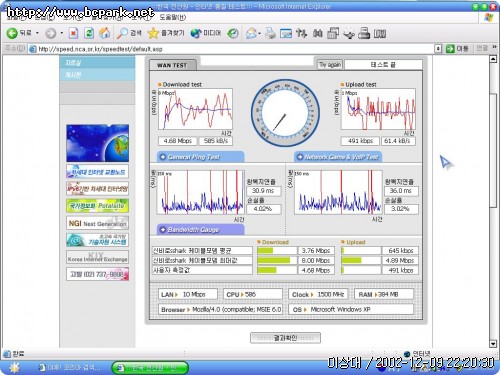Open the Help menu in menu bar
500x375 pixels.
click(x=173, y=17)
